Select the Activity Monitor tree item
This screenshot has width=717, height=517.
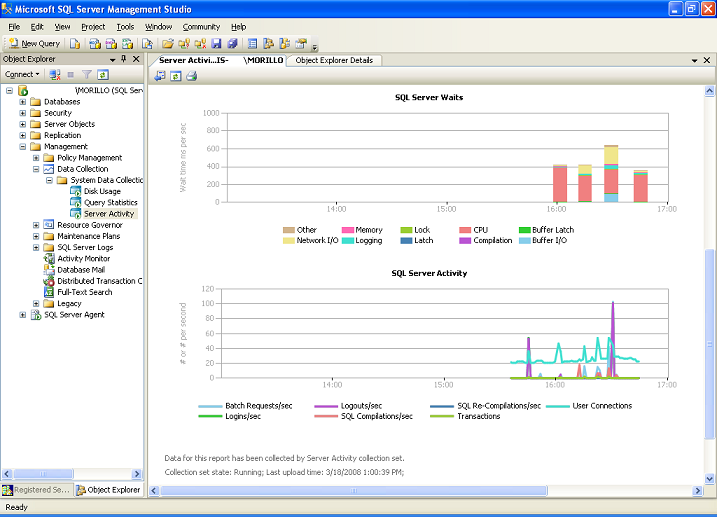coord(83,259)
